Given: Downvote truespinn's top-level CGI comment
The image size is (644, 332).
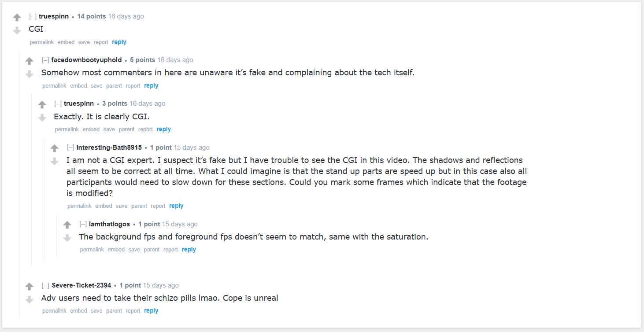Looking at the screenshot, I should (17, 30).
